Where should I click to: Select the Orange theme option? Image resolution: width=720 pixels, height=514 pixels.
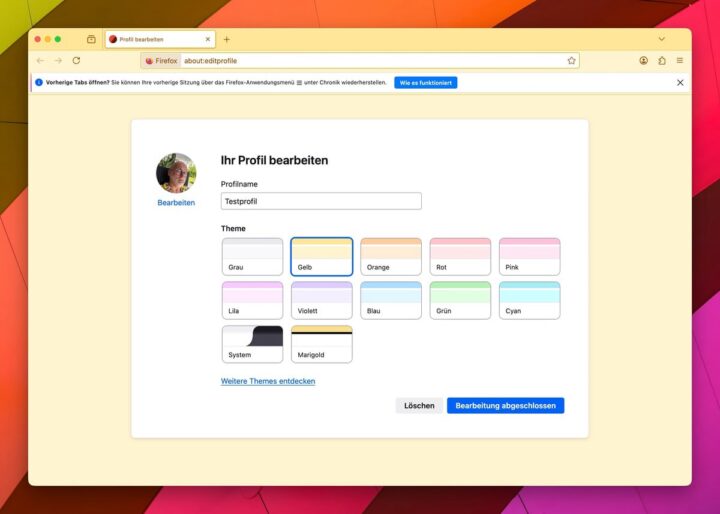[391, 256]
